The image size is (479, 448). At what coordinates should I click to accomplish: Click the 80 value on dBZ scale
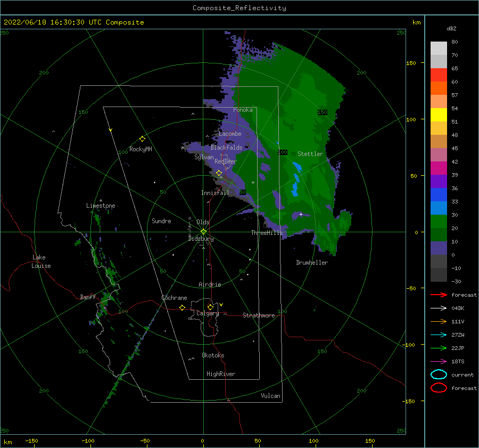(x=455, y=42)
